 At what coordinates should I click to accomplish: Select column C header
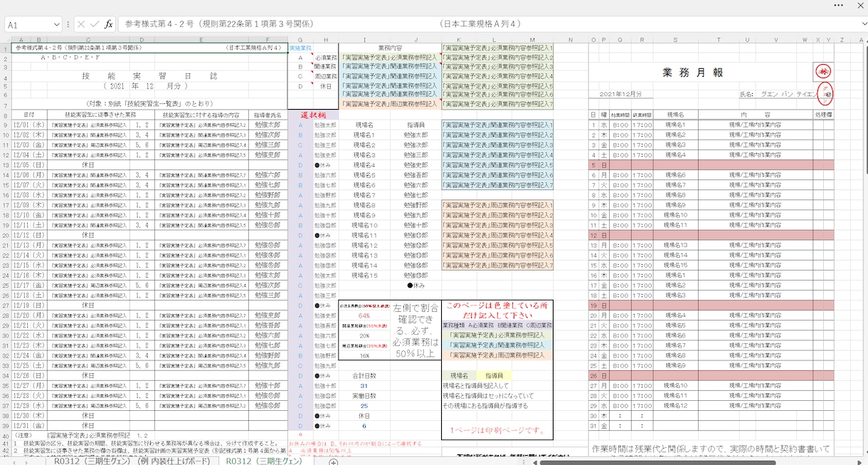coord(88,40)
